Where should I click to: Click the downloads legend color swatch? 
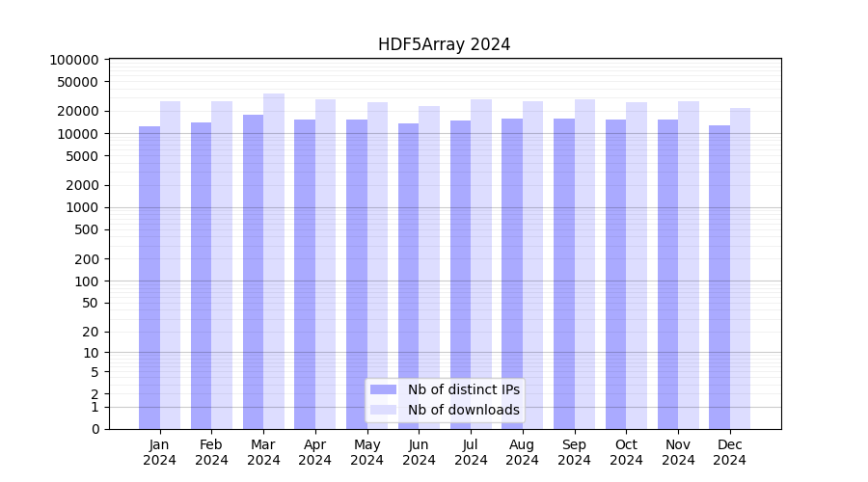coord(383,410)
